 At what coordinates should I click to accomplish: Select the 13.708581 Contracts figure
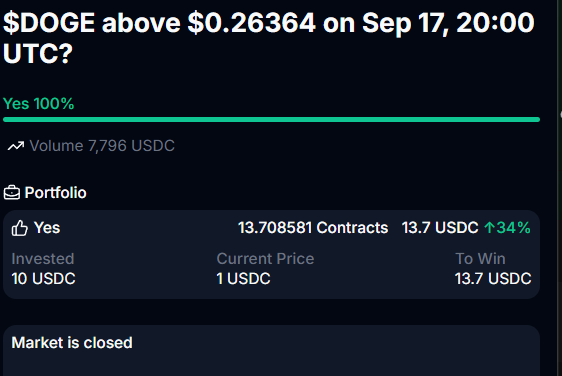[x=313, y=228]
